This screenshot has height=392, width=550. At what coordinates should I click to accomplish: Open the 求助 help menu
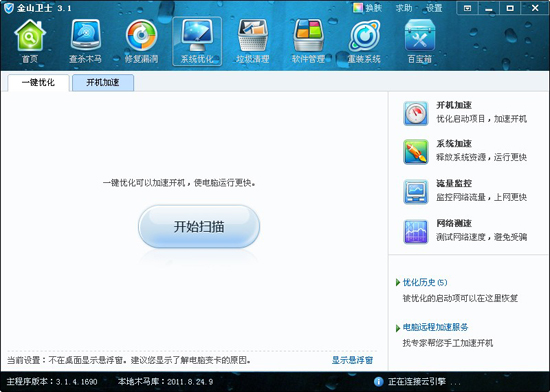pos(404,8)
